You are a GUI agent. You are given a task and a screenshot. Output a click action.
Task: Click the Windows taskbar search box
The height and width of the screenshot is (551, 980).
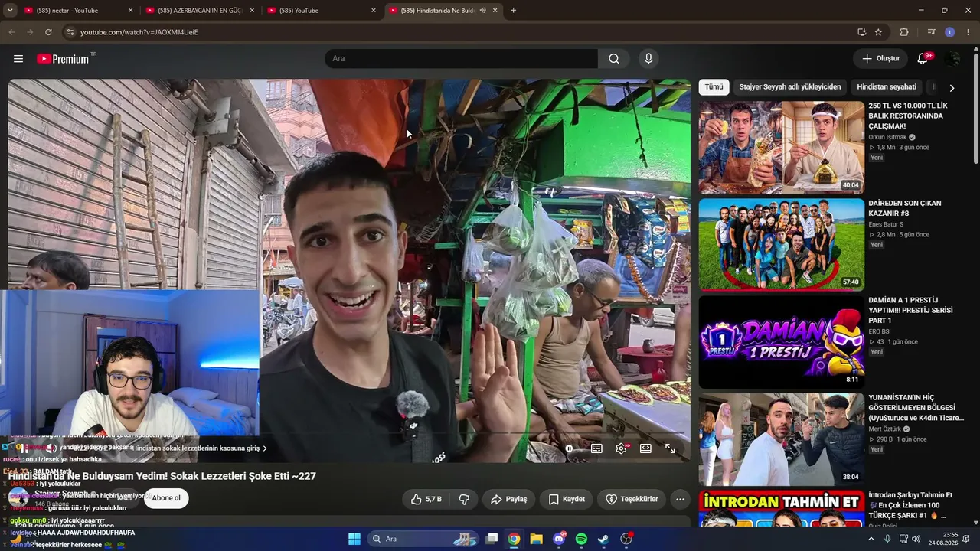[423, 539]
